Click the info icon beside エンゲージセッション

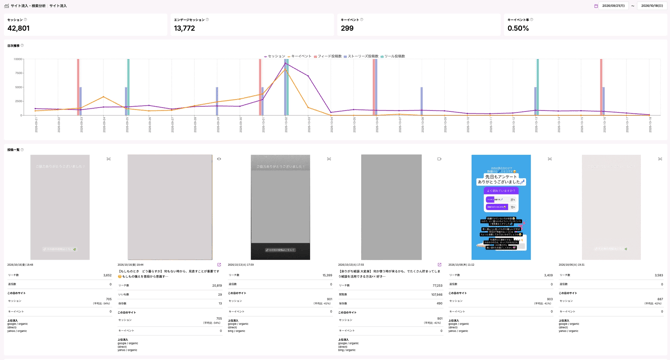(x=208, y=20)
